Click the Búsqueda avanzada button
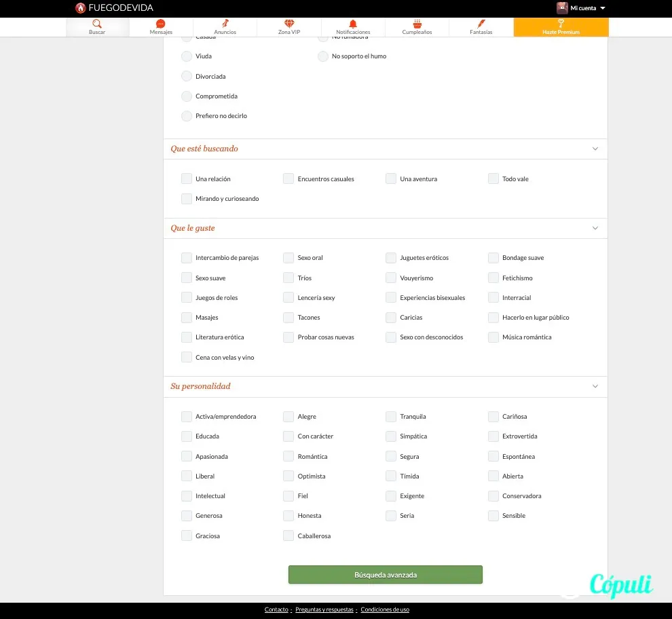This screenshot has height=619, width=672. click(386, 574)
